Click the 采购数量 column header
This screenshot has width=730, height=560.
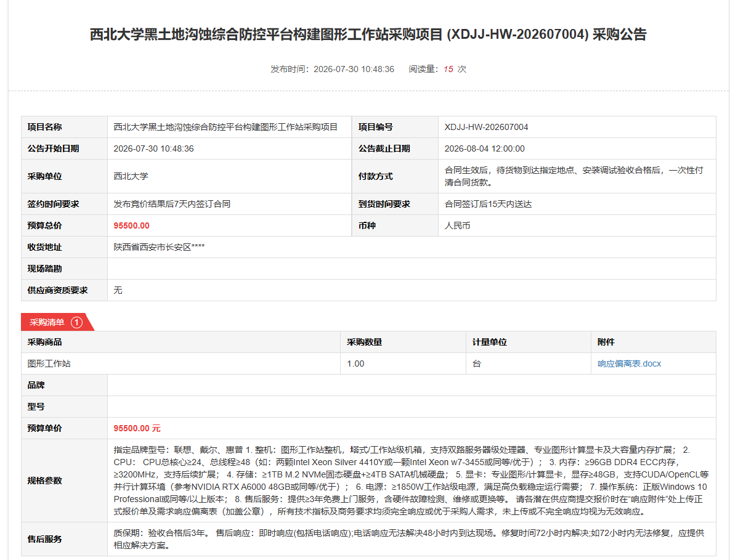pyautogui.click(x=403, y=342)
